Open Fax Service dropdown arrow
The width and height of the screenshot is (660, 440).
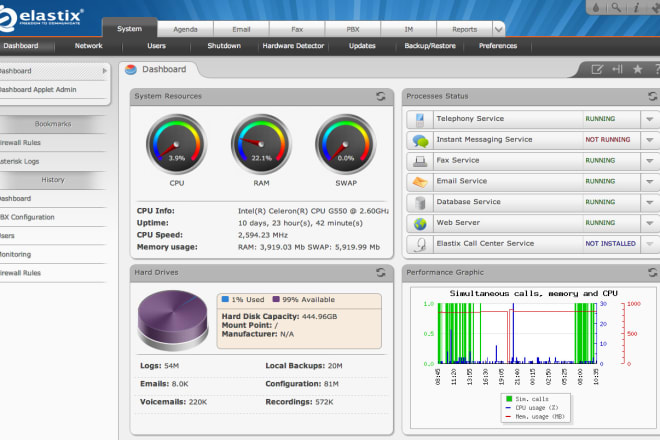click(649, 160)
